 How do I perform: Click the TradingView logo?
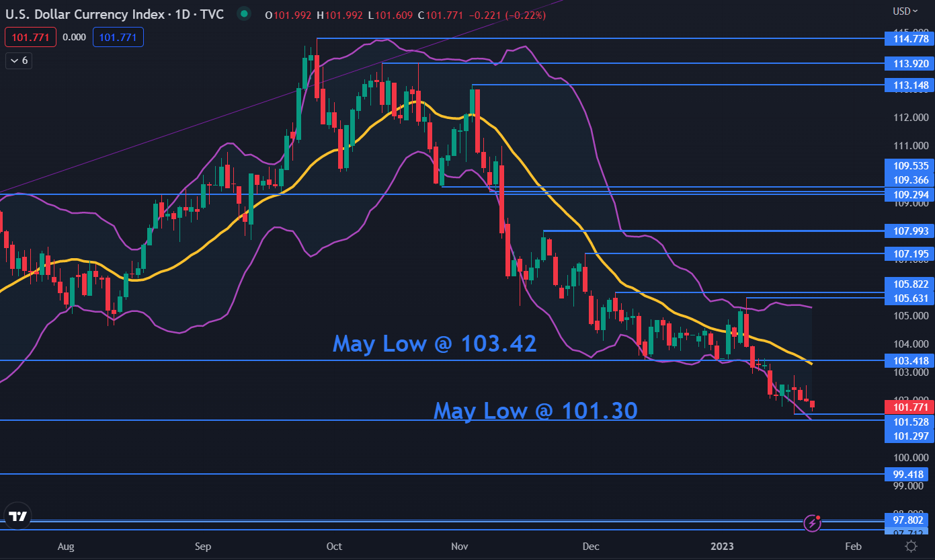(18, 516)
